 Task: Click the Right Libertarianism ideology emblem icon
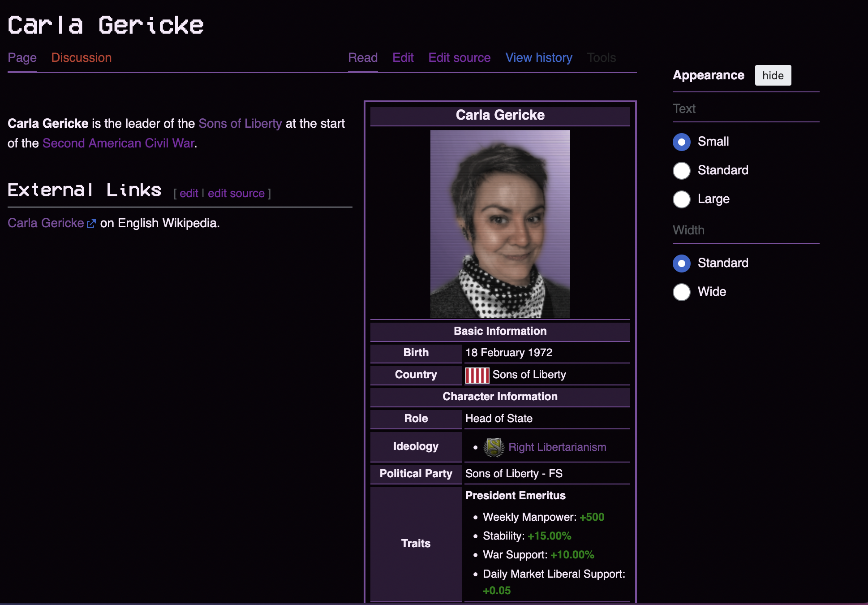tap(494, 447)
